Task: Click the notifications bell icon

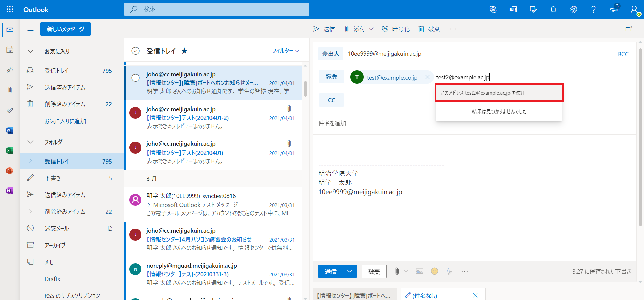Action: [553, 9]
